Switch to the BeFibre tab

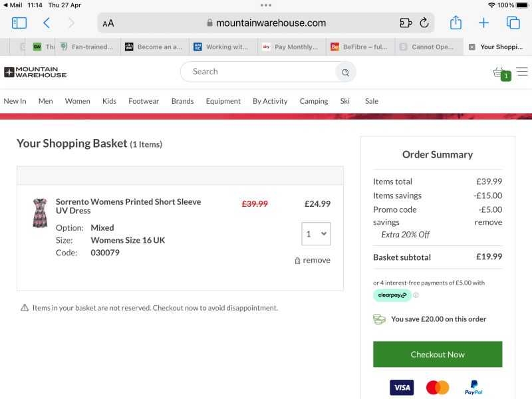tap(360, 47)
